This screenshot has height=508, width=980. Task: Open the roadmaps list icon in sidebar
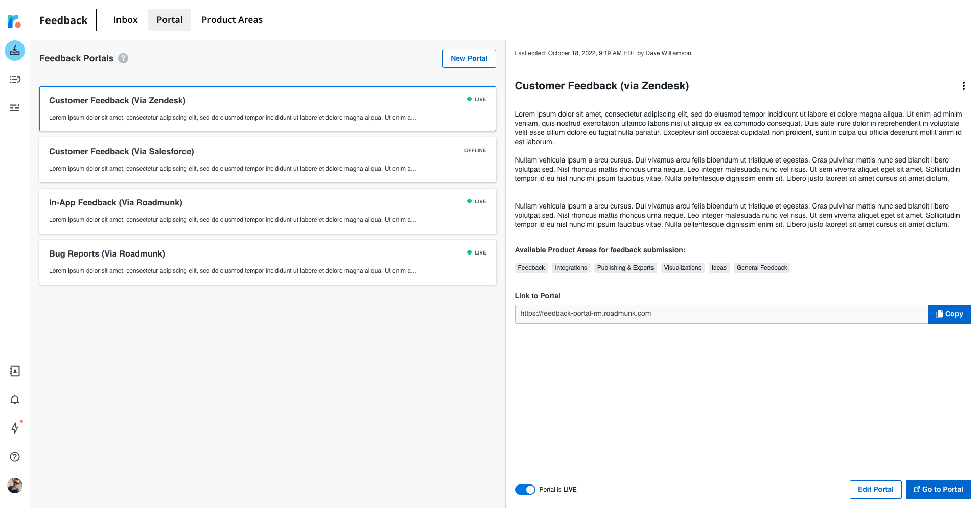(15, 79)
